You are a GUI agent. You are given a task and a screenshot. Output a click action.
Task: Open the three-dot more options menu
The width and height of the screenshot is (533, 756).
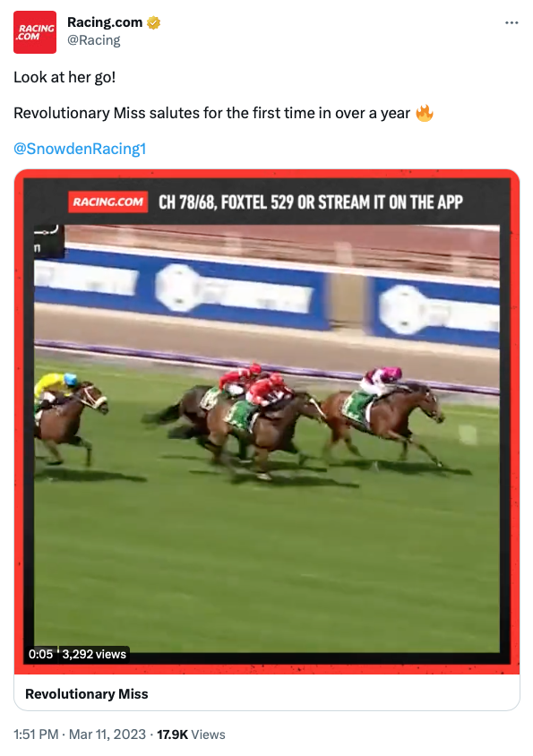click(x=512, y=22)
